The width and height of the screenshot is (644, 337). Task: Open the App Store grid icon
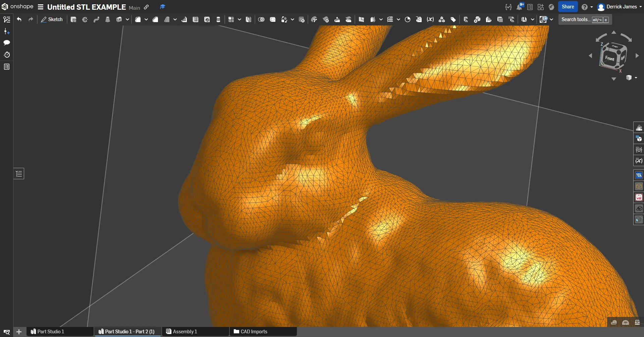541,7
